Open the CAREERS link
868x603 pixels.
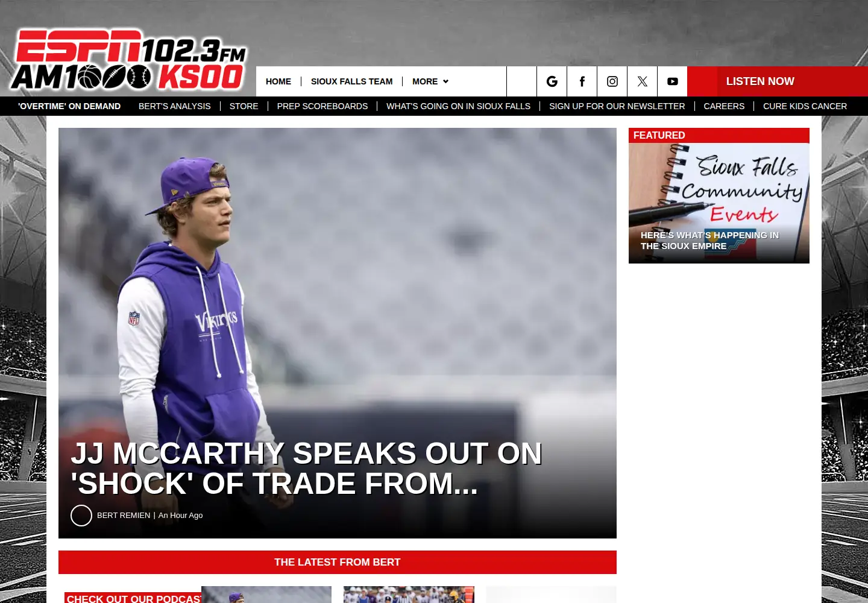pyautogui.click(x=724, y=106)
